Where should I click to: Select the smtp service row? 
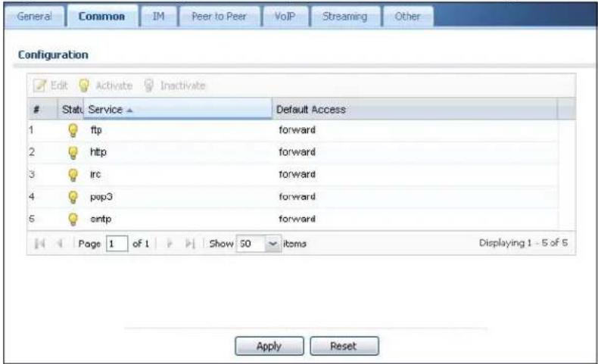293,219
